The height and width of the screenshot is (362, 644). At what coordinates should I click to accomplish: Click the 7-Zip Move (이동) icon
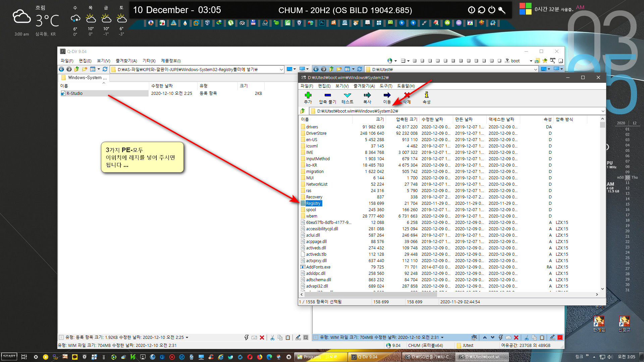387,95
